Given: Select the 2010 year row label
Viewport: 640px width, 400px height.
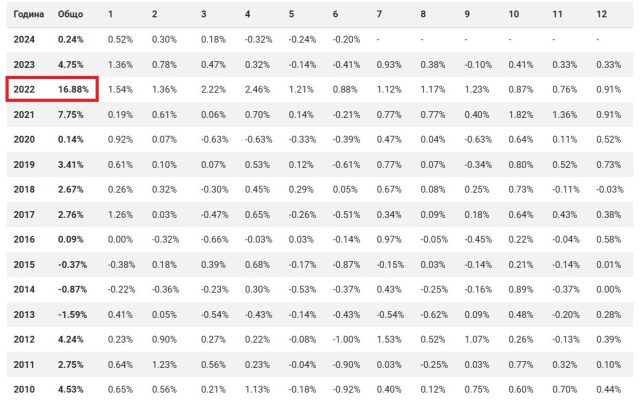Looking at the screenshot, I should [25, 389].
